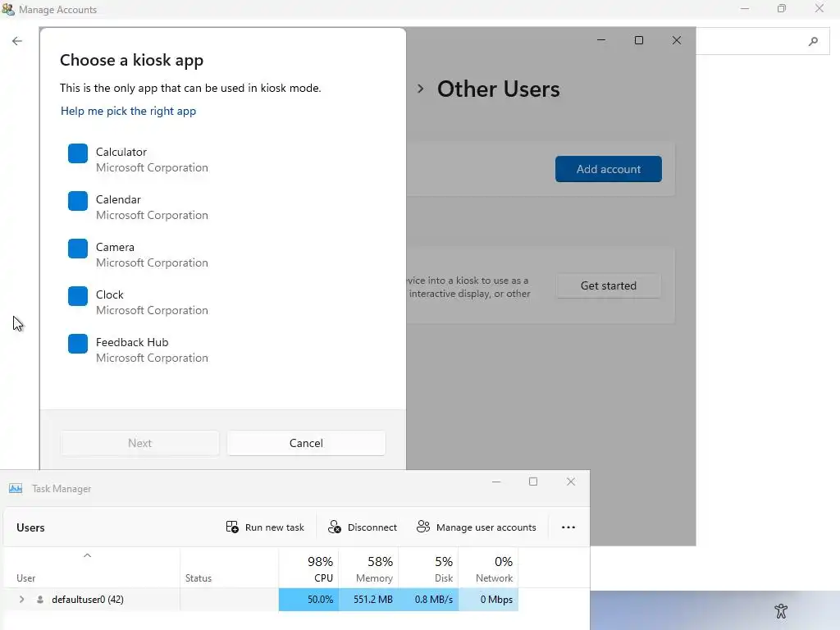Select the Calendar app icon
This screenshot has width=840, height=630.
coord(78,201)
